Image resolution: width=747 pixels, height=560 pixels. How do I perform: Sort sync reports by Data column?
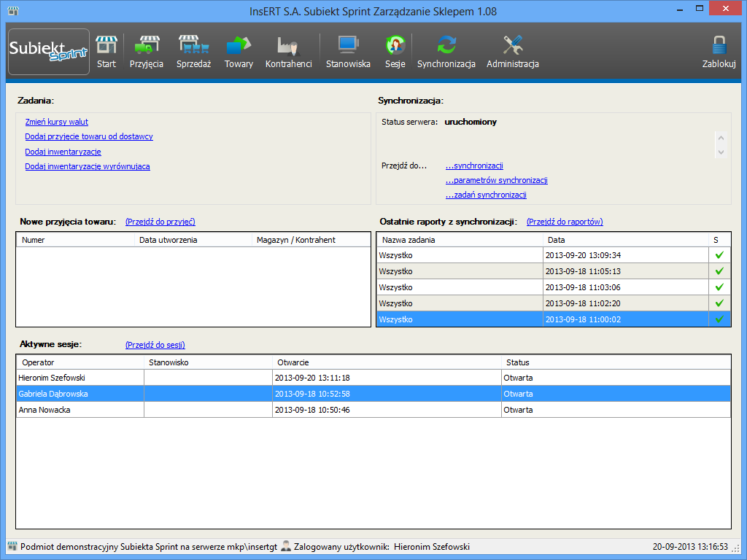point(626,240)
